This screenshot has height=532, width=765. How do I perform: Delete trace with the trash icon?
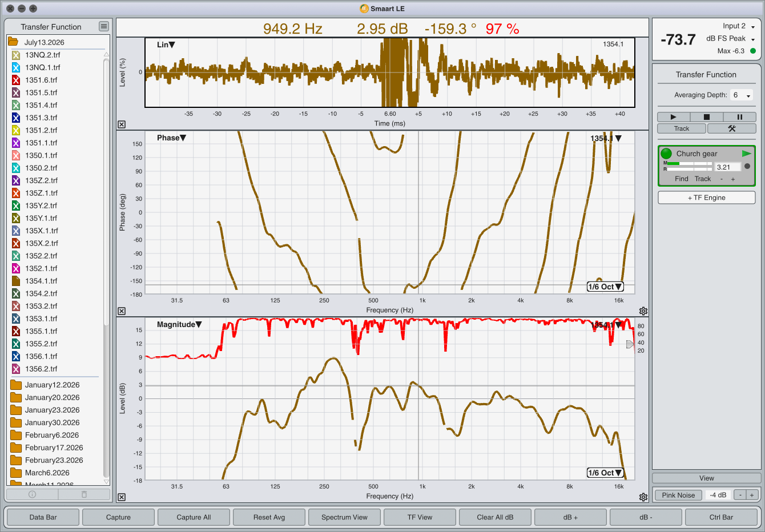(84, 494)
